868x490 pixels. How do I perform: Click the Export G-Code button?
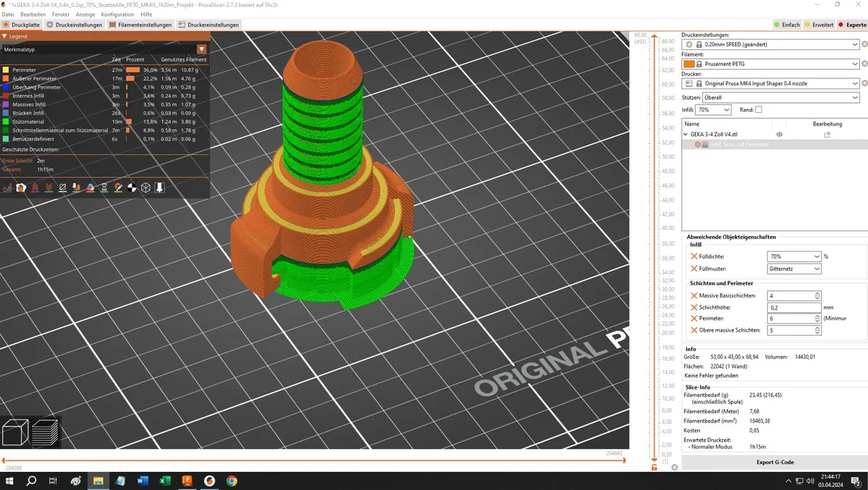click(x=775, y=463)
